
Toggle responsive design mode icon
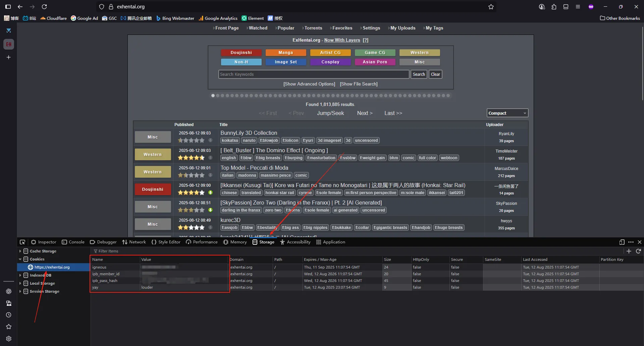click(622, 242)
